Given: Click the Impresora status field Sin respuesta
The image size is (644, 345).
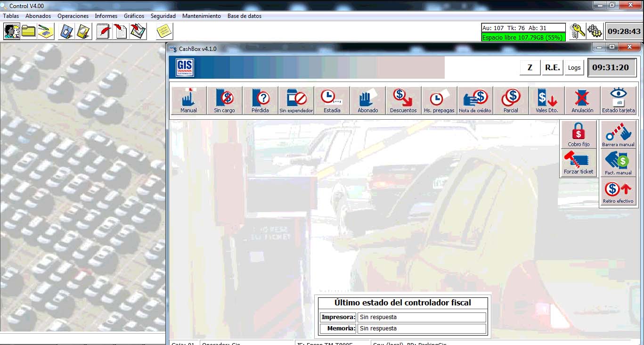Looking at the screenshot, I should [x=422, y=317].
